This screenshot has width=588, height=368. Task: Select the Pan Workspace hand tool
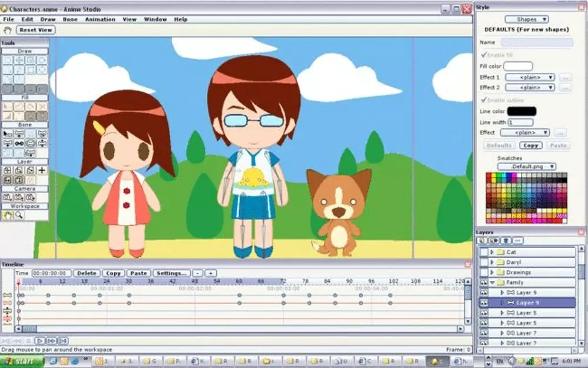(8, 216)
